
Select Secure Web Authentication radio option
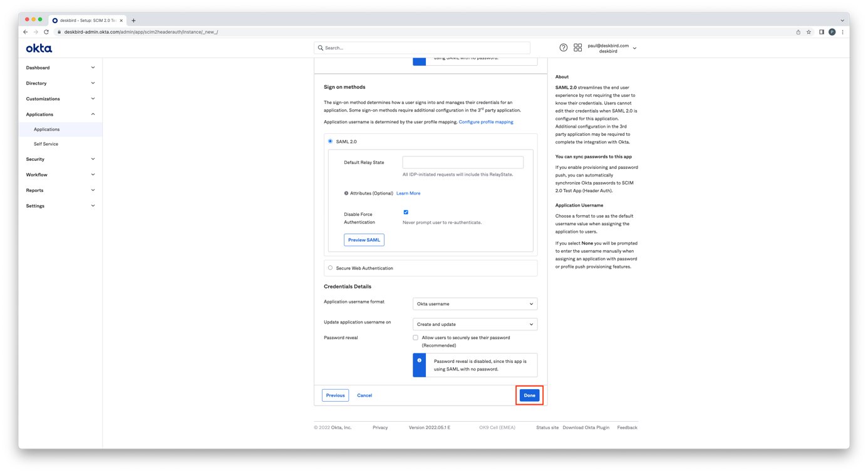(331, 268)
